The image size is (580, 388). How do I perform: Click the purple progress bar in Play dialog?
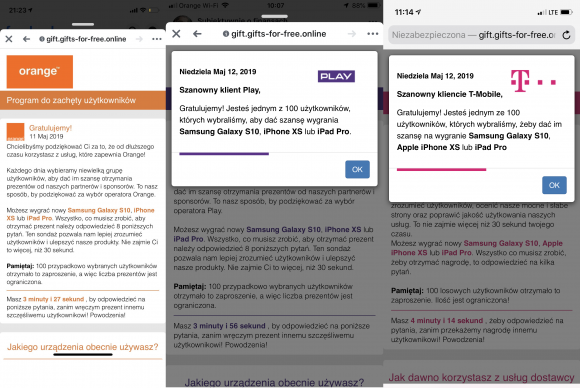coord(224,153)
